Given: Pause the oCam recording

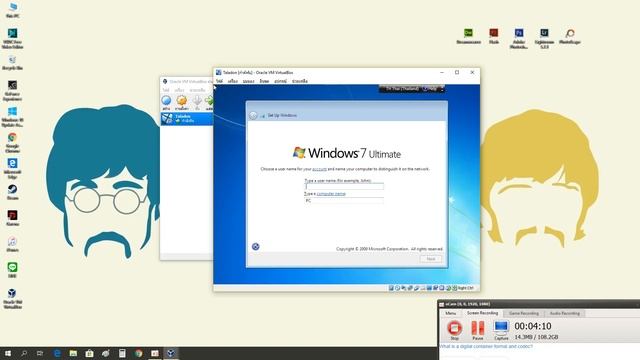Looking at the screenshot, I should pos(478,330).
